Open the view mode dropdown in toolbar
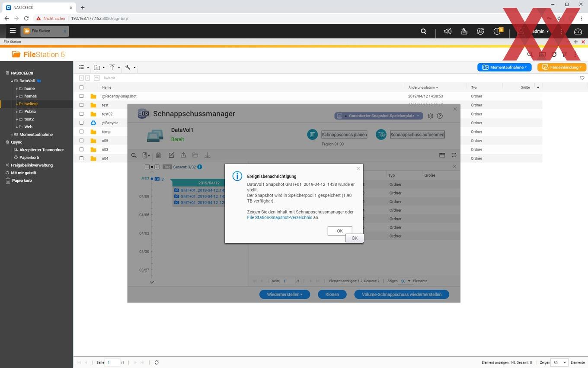 pyautogui.click(x=84, y=67)
